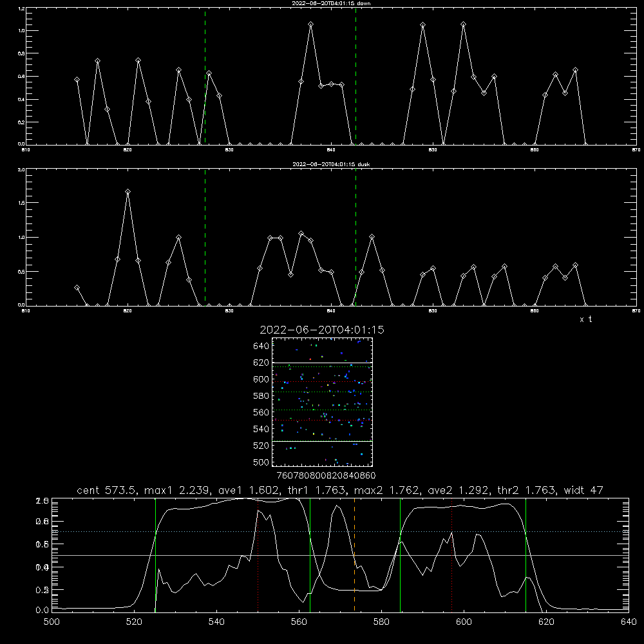
Task: Click y-axis label 620 on image map
Action: click(x=261, y=363)
